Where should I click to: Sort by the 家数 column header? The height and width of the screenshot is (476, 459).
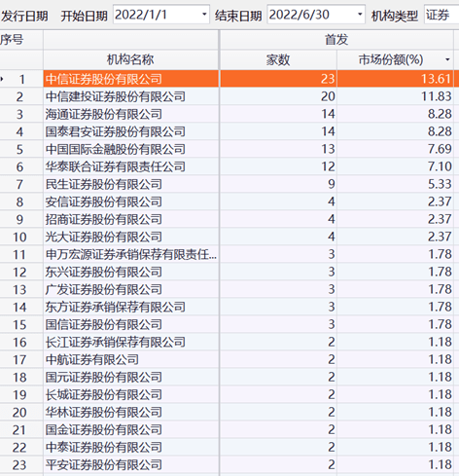[278, 59]
